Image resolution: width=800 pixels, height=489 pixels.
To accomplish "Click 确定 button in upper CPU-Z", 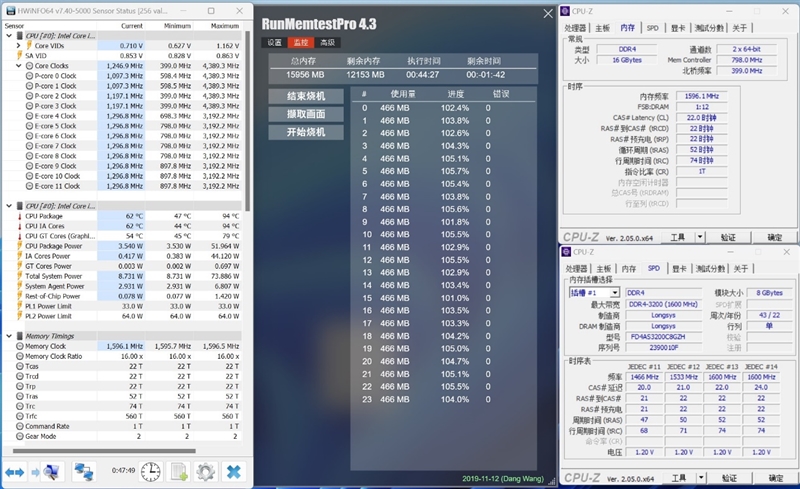I will (774, 237).
